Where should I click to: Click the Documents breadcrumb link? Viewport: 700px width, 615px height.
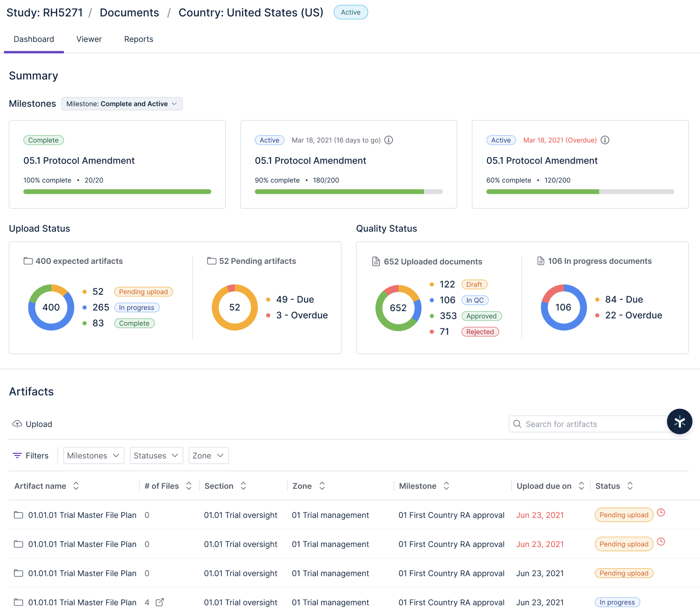(x=129, y=13)
